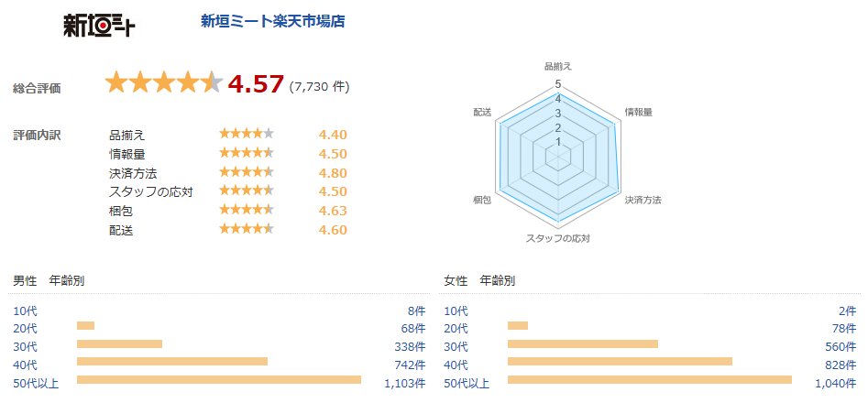This screenshot has width=868, height=403.
Task: Click the 品揃え star rating icons
Action: pos(246,135)
